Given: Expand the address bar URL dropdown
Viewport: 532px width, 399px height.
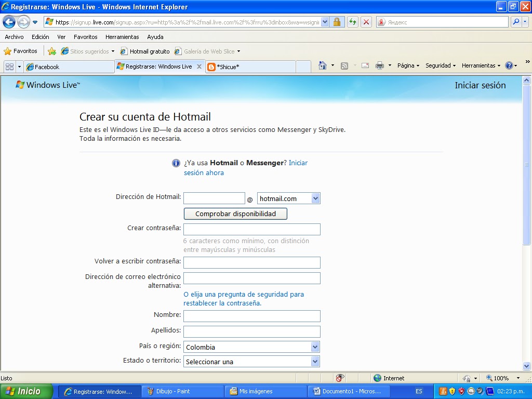Looking at the screenshot, I should pos(325,22).
